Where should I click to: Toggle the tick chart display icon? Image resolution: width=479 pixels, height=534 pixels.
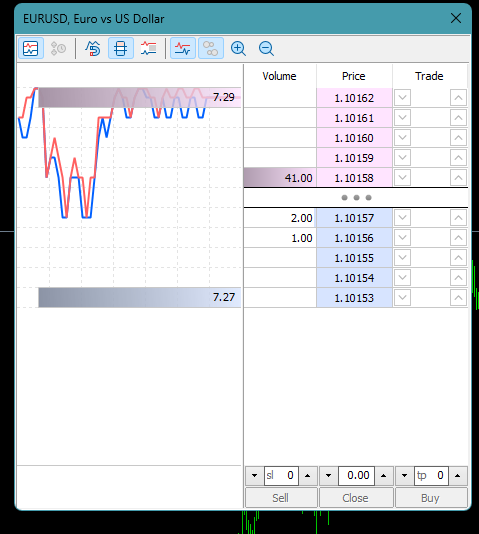[x=31, y=48]
